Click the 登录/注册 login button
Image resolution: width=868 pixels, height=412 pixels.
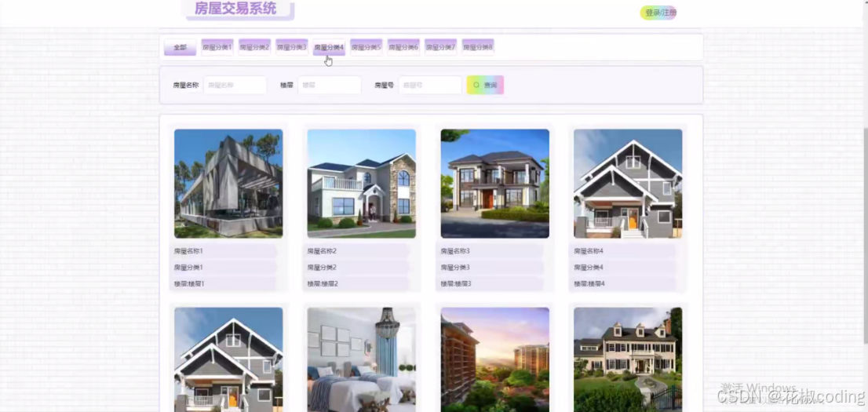click(658, 13)
